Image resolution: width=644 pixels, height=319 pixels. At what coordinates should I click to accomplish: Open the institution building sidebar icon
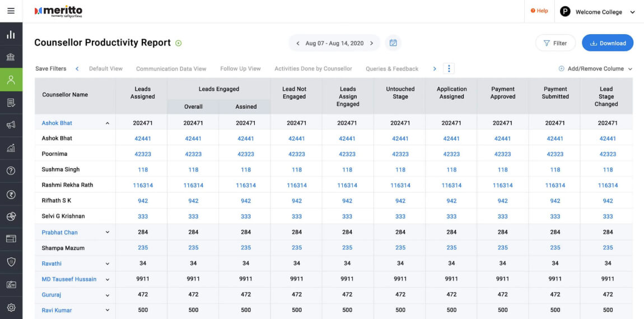click(x=11, y=57)
